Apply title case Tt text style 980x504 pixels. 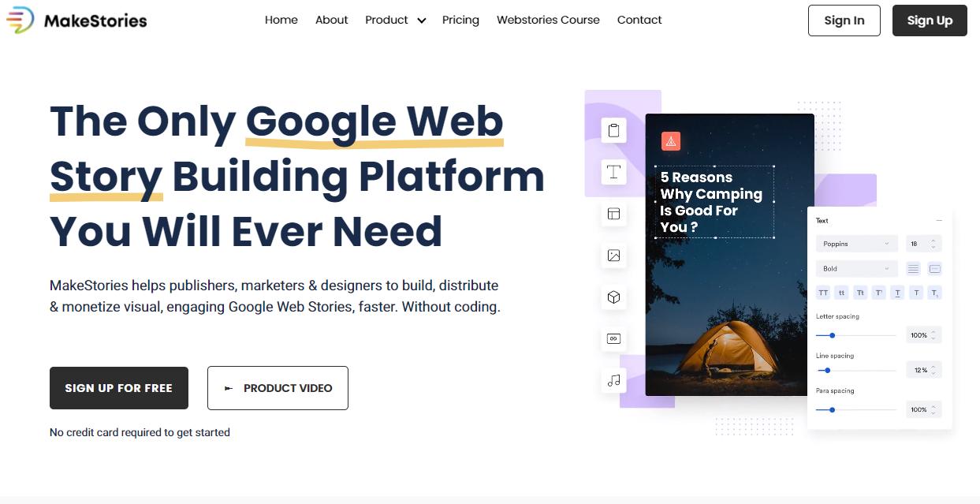click(860, 293)
